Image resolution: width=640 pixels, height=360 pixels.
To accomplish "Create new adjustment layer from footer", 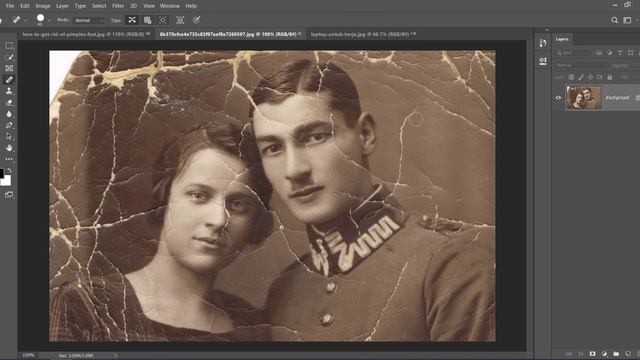I will [x=604, y=353].
